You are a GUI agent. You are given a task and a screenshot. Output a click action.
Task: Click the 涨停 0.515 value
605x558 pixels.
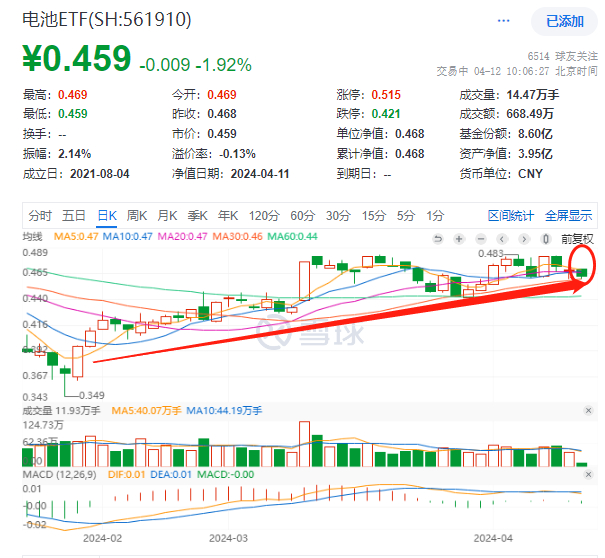click(386, 95)
